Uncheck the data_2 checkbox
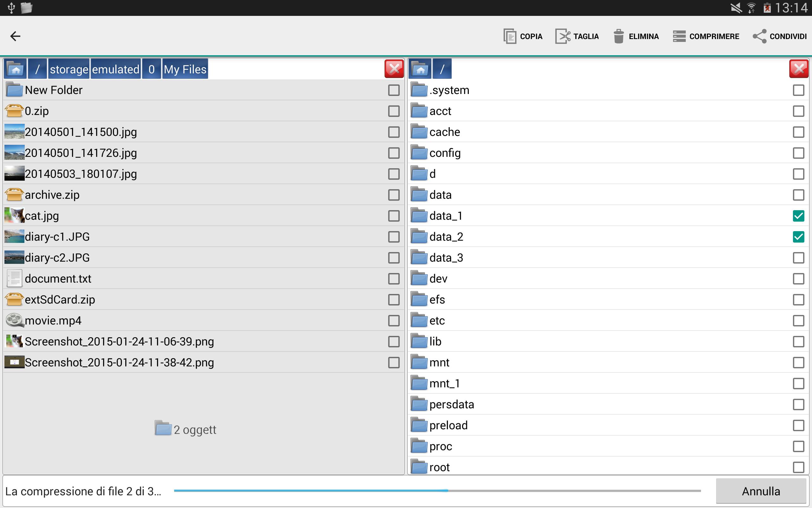Screen dimensions: 812x508 [x=798, y=237]
